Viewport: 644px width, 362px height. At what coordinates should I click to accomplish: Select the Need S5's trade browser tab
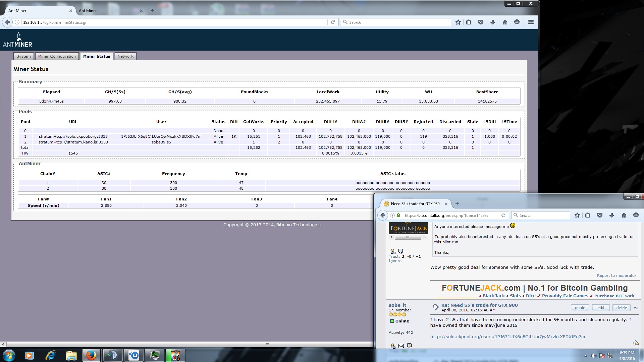click(x=416, y=204)
